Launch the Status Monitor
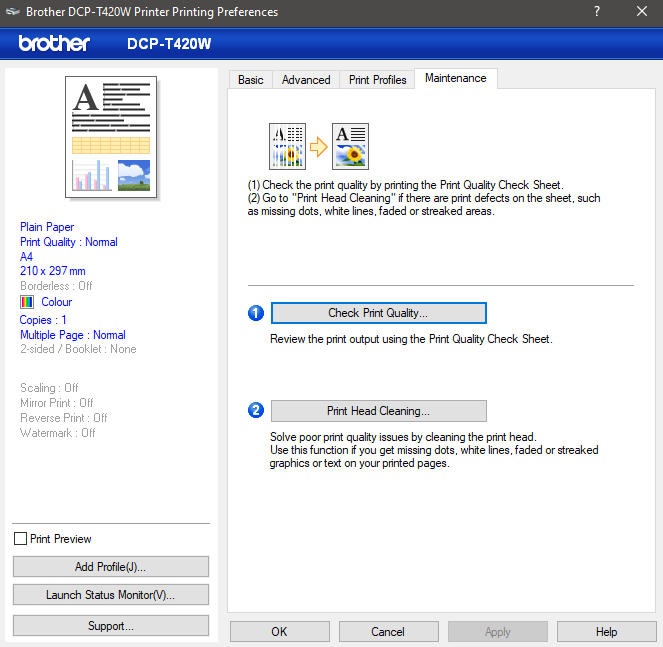This screenshot has width=663, height=647. tap(111, 595)
